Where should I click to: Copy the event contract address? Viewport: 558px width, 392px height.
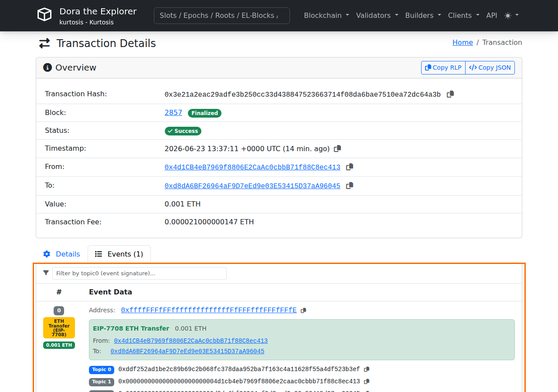(x=303, y=310)
